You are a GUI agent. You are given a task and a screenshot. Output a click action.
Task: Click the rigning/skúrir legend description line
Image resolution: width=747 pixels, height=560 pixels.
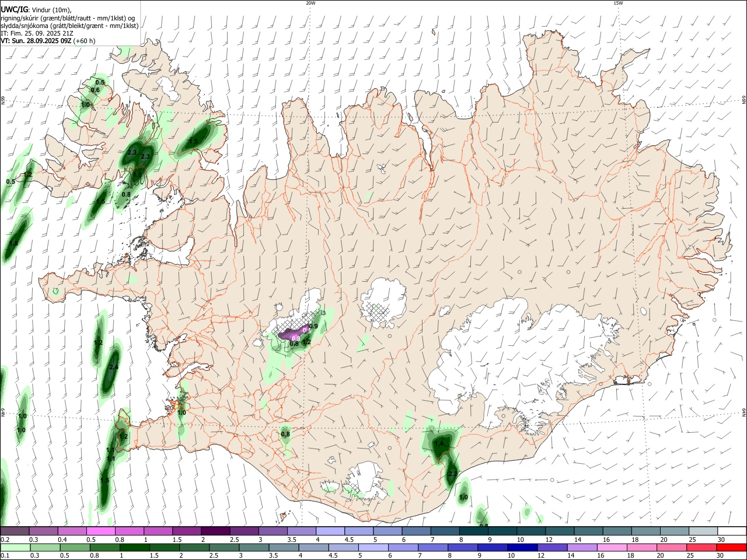click(x=68, y=17)
